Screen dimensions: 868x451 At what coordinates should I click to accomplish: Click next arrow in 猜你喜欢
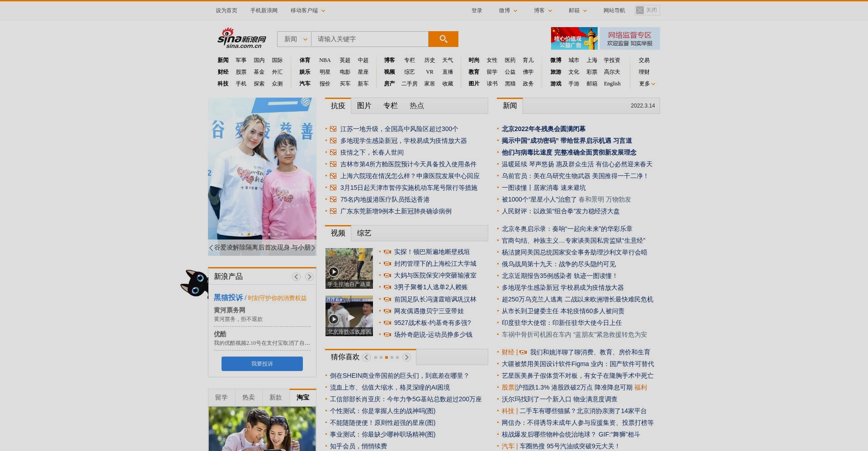[x=407, y=357]
